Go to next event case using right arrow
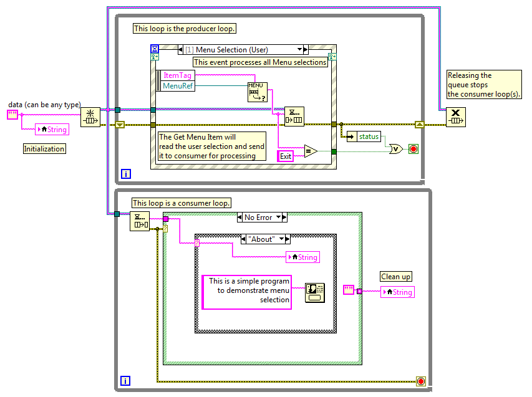The image size is (532, 397). (306, 49)
